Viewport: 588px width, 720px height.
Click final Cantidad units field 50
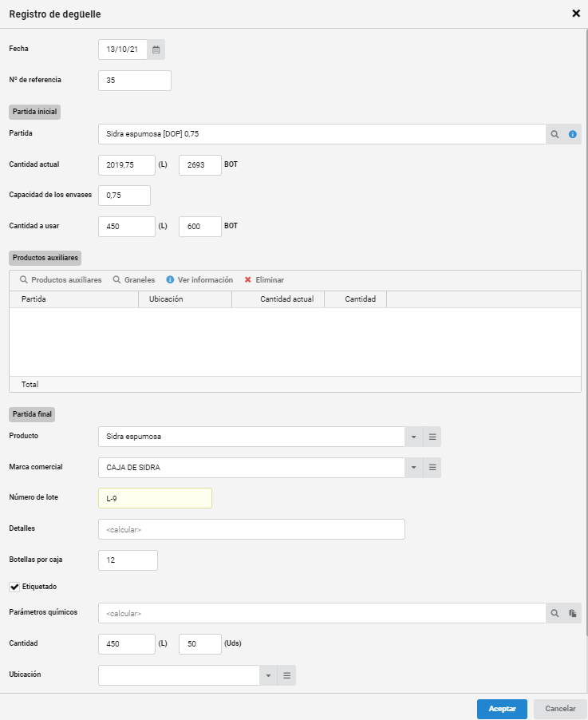click(200, 644)
